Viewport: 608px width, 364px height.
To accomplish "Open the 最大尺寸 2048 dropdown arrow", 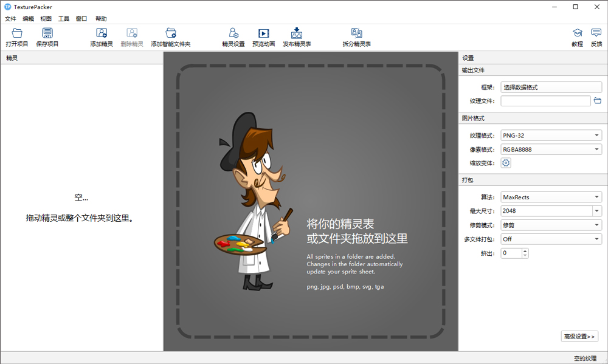I will click(597, 211).
